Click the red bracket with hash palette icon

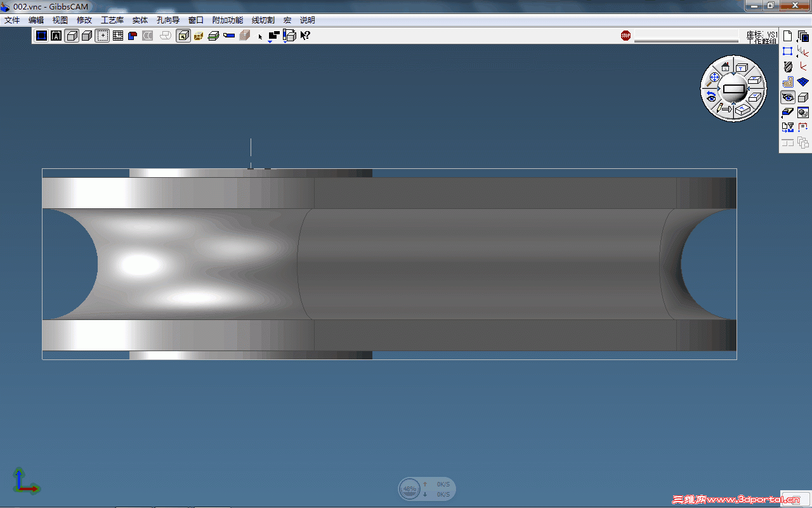point(803,127)
